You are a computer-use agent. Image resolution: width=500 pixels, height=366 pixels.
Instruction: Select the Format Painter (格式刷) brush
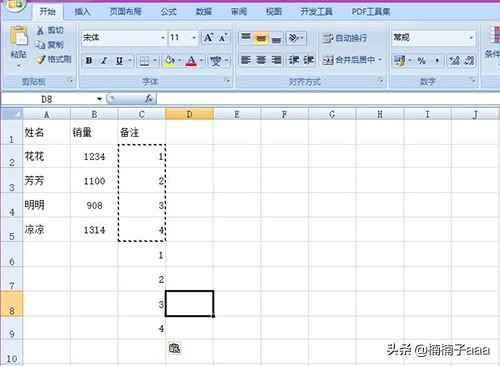pyautogui.click(x=40, y=60)
